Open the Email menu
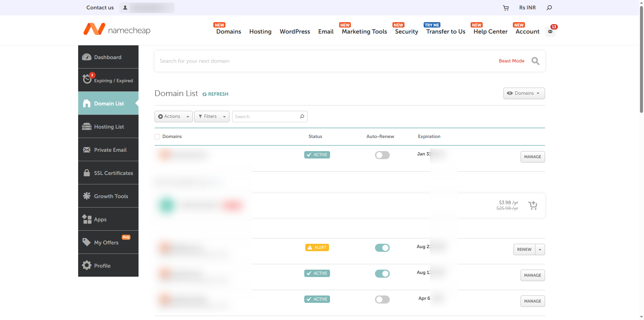The height and width of the screenshot is (320, 644). (x=326, y=32)
